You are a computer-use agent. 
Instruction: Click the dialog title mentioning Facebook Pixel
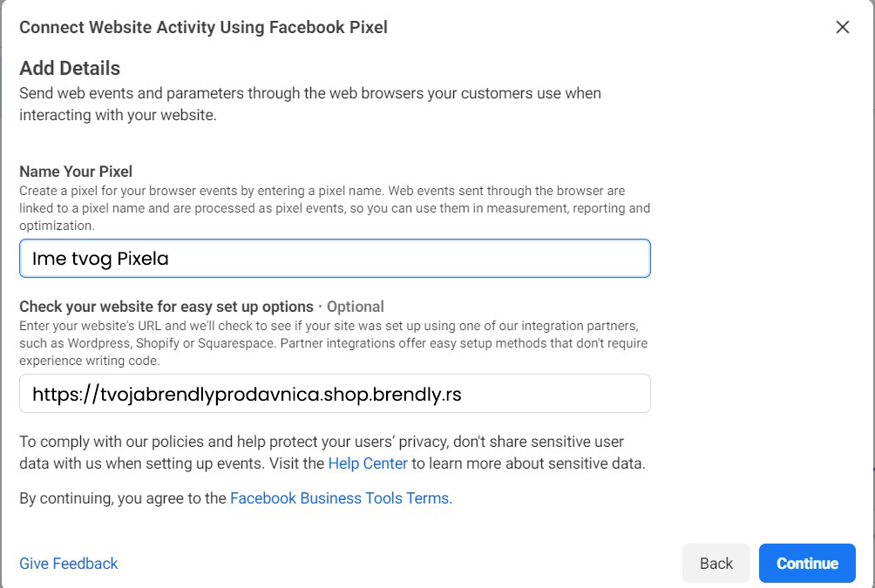[x=203, y=27]
